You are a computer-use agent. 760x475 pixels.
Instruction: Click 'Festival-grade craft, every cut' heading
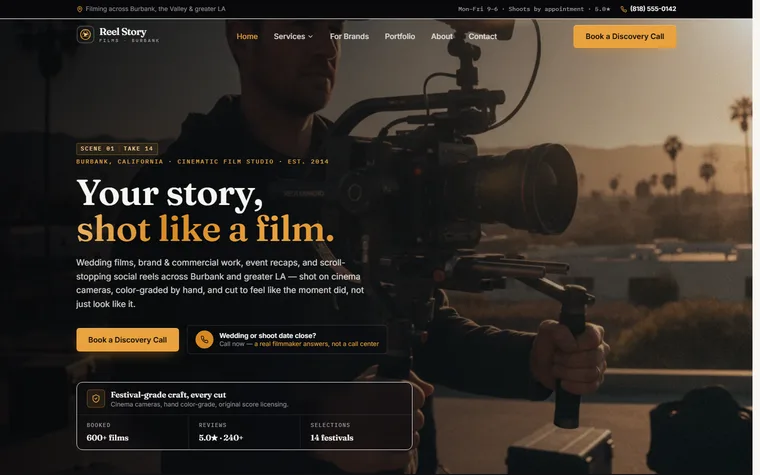(168, 395)
